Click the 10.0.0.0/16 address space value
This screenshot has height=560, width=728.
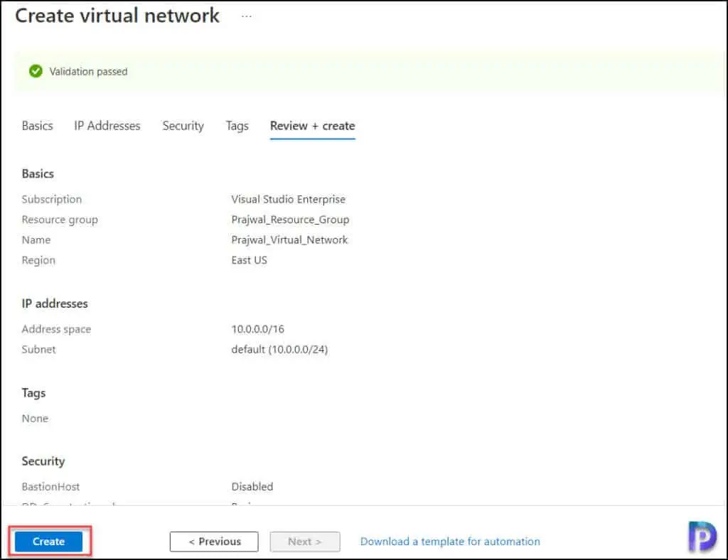click(x=257, y=329)
